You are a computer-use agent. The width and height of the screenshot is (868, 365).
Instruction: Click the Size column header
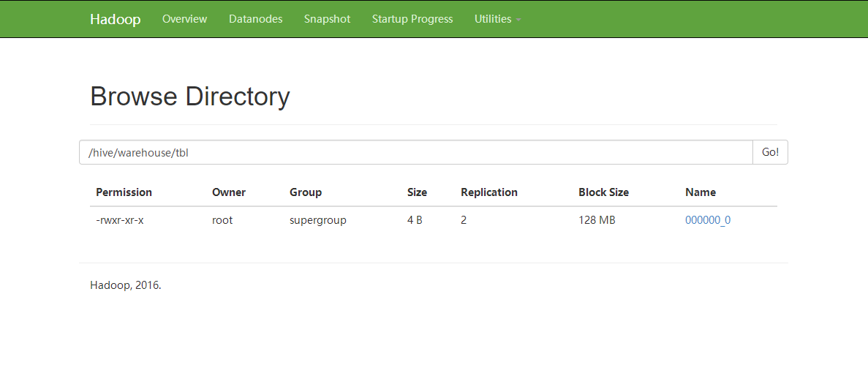click(x=417, y=192)
